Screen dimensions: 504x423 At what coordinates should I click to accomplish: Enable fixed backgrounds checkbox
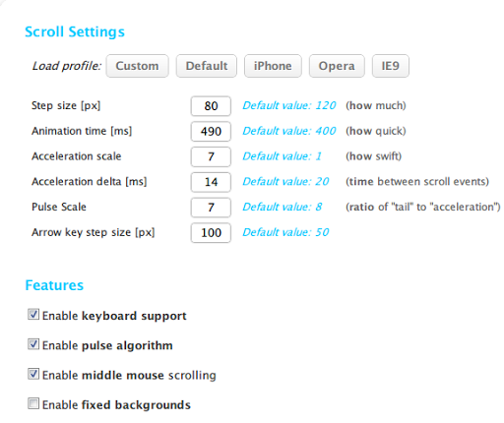pyautogui.click(x=33, y=403)
